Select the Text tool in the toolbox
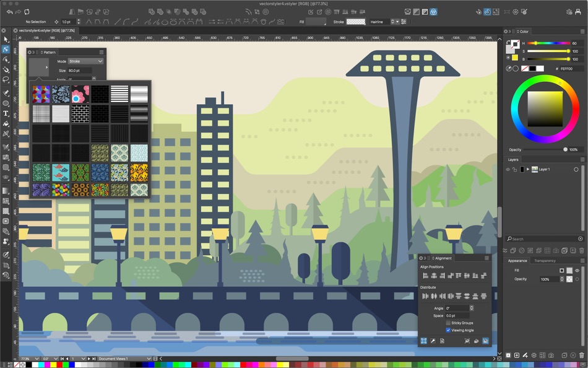 6,113
